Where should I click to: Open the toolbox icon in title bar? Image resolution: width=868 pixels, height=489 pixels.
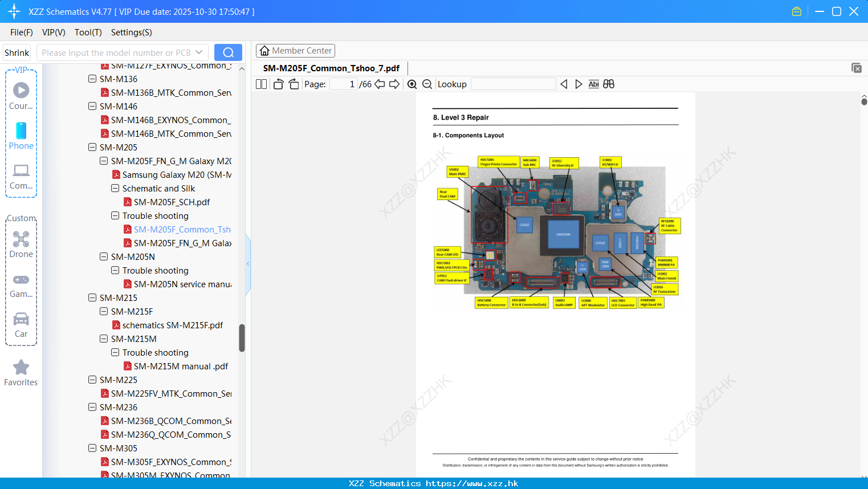797,11
